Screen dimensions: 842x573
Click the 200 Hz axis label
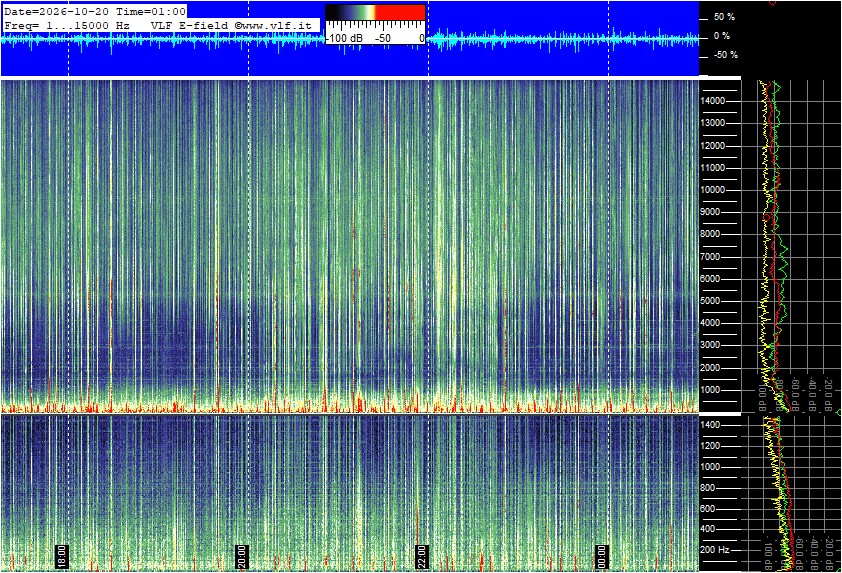click(715, 550)
